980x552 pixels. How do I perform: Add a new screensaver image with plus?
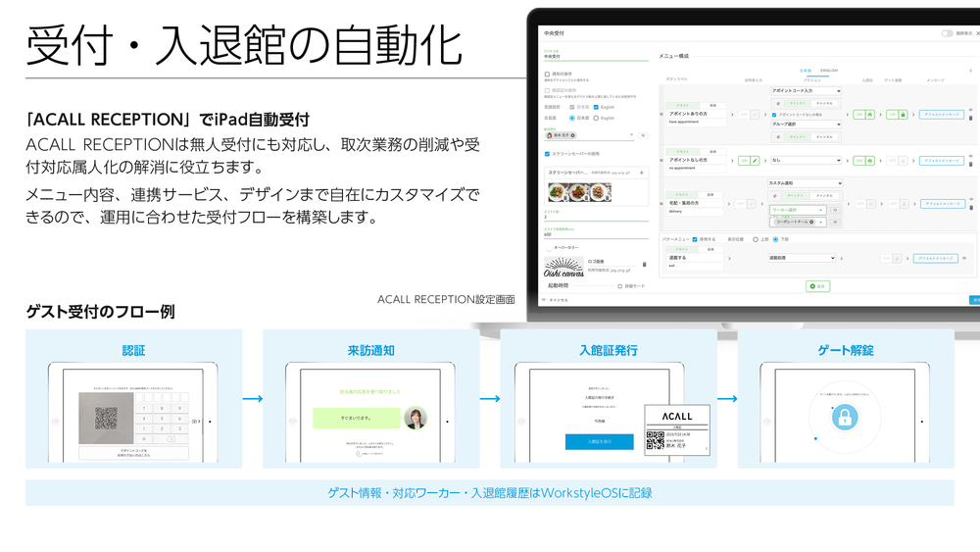[641, 173]
